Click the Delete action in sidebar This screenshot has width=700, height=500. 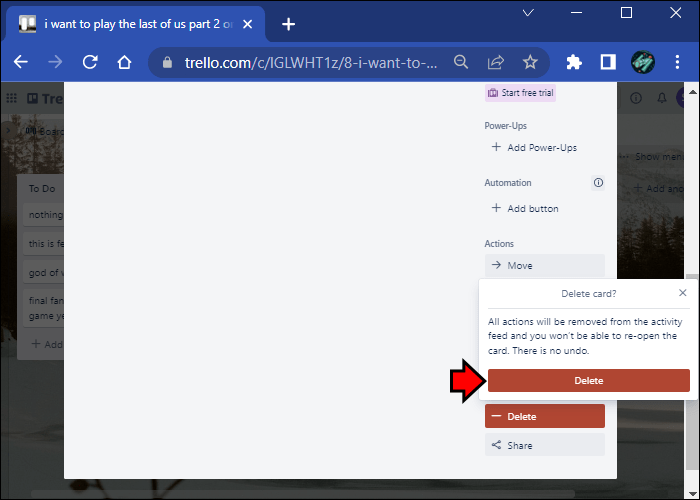(545, 416)
